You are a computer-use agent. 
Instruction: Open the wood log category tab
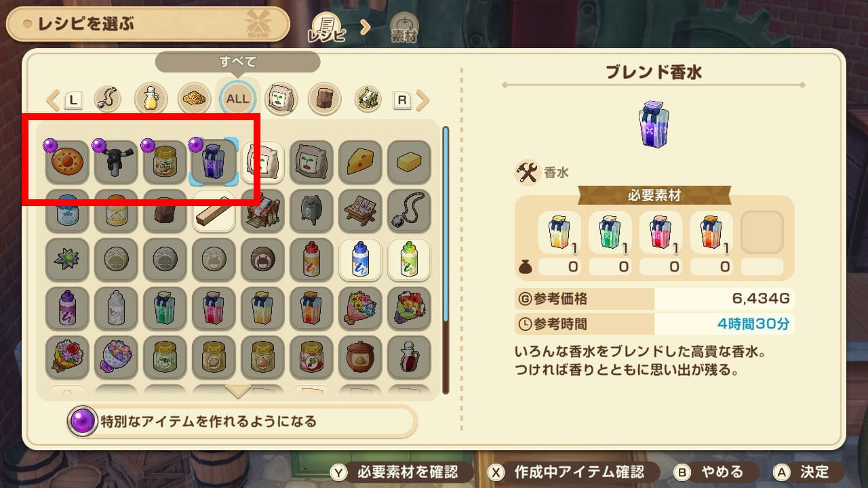324,100
